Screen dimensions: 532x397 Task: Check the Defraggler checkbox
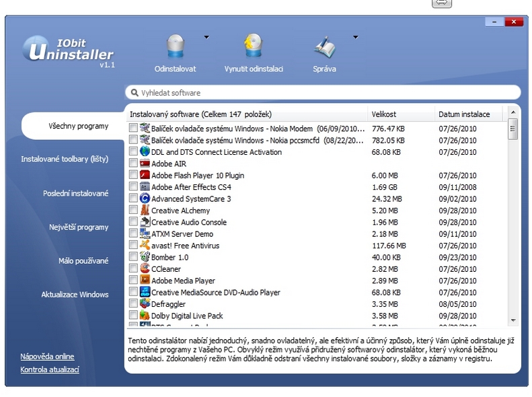133,303
